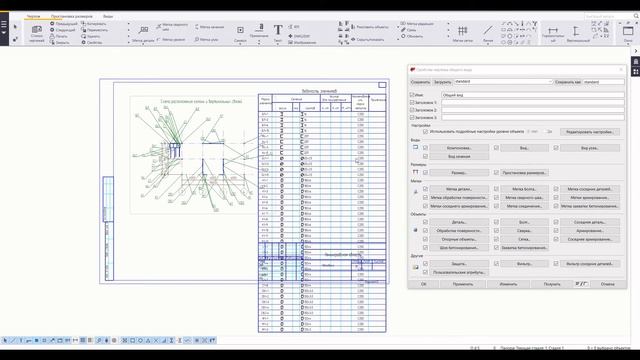Viewport: 640px width, 360px height.
Task: Expand the Символ dropdown arrow
Action: 240,44
